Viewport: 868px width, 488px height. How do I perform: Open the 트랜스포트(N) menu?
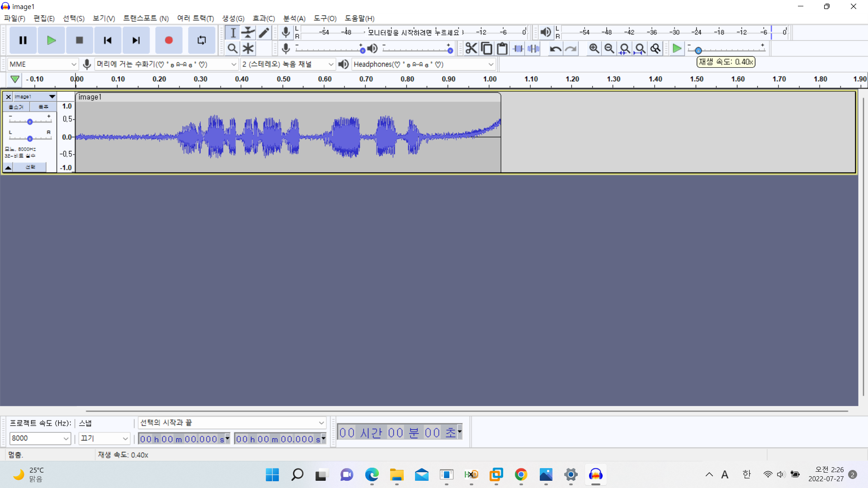(x=146, y=19)
